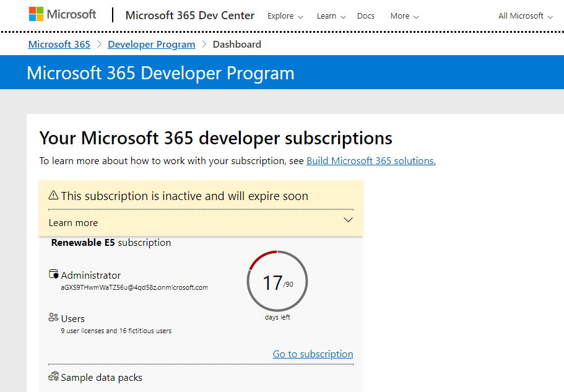
Task: Select the Dashboard breadcrumb text
Action: click(237, 44)
